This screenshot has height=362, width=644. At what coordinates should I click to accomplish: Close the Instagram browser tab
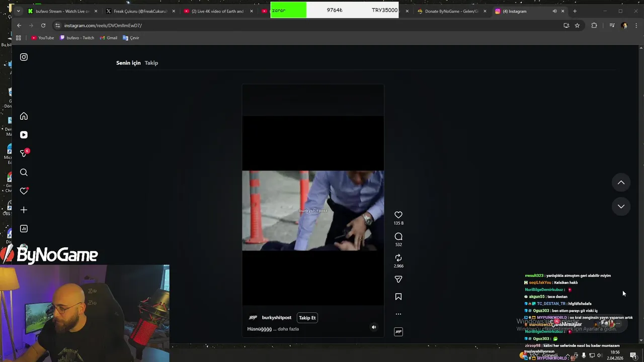(562, 11)
